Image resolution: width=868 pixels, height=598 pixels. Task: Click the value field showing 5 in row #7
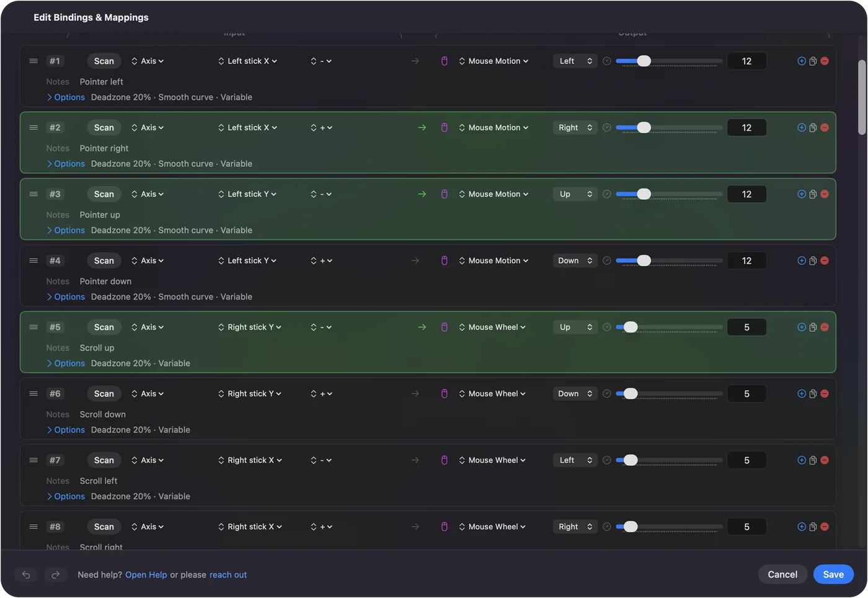tap(746, 460)
